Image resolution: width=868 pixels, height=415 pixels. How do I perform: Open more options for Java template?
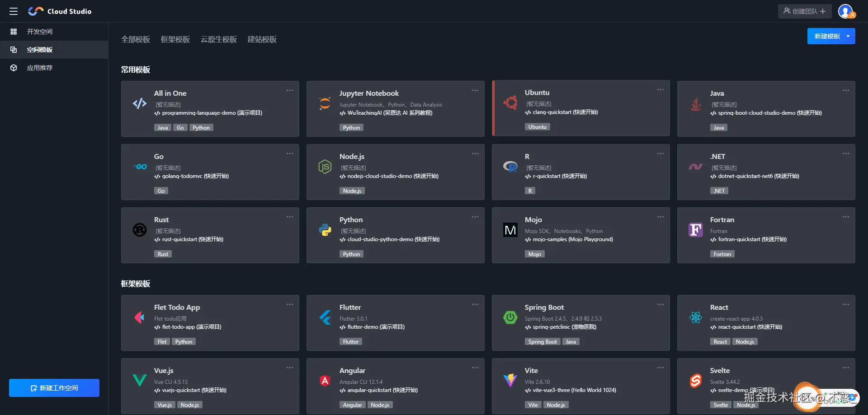pos(846,90)
